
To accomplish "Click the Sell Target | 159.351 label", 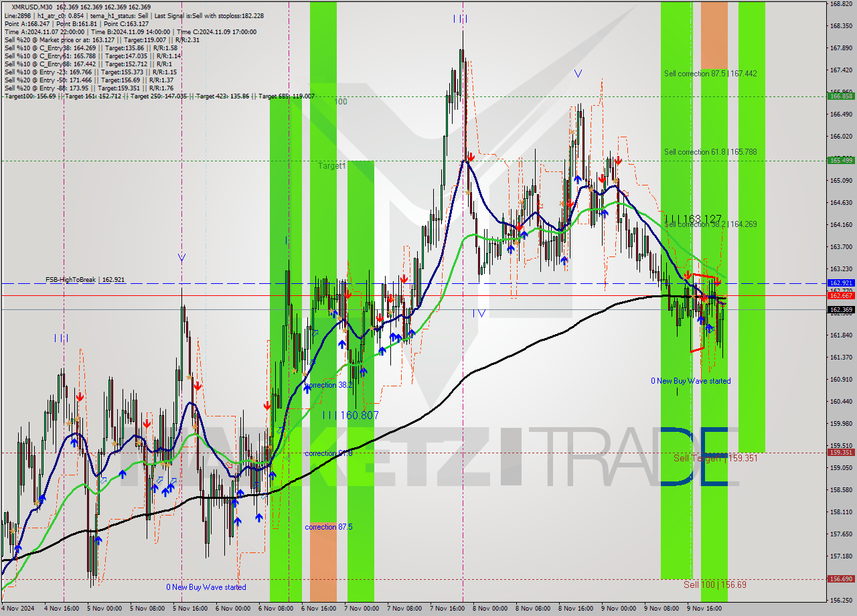I will 715,458.
